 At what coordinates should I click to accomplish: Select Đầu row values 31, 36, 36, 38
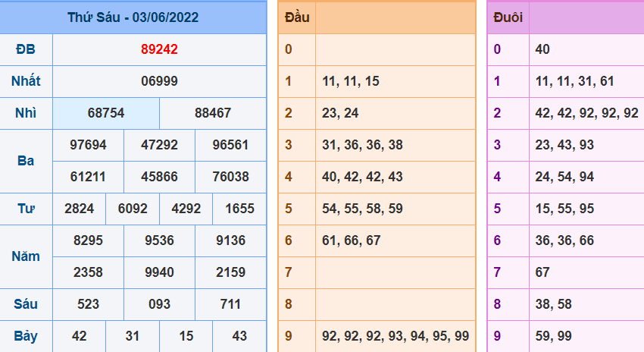(362, 145)
